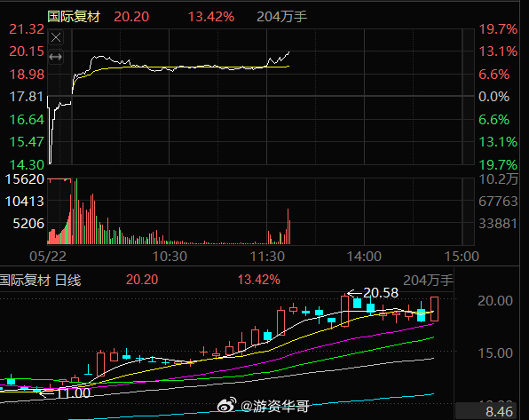The image size is (529, 420).
Task: Click price axis label 18.98
Action: [27, 75]
